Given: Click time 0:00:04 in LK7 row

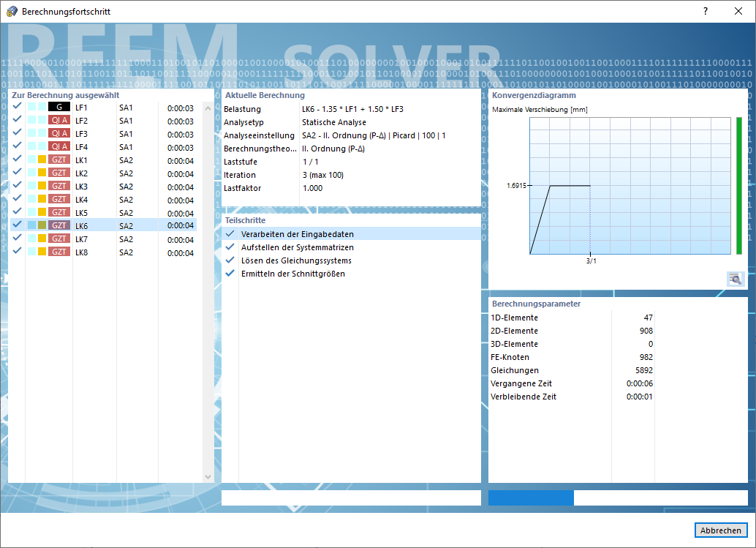Looking at the screenshot, I should pyautogui.click(x=181, y=240).
